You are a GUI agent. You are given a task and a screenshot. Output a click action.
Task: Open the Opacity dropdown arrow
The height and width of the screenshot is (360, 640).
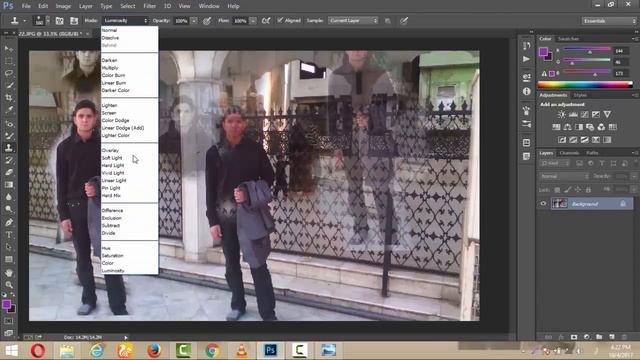coord(194,20)
